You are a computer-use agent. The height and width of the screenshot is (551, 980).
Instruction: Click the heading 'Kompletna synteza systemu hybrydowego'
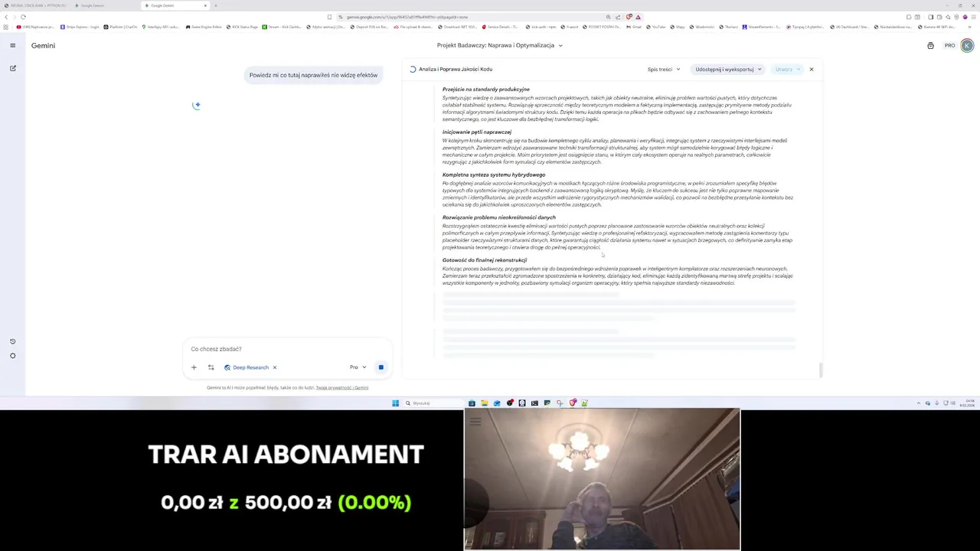click(x=494, y=175)
